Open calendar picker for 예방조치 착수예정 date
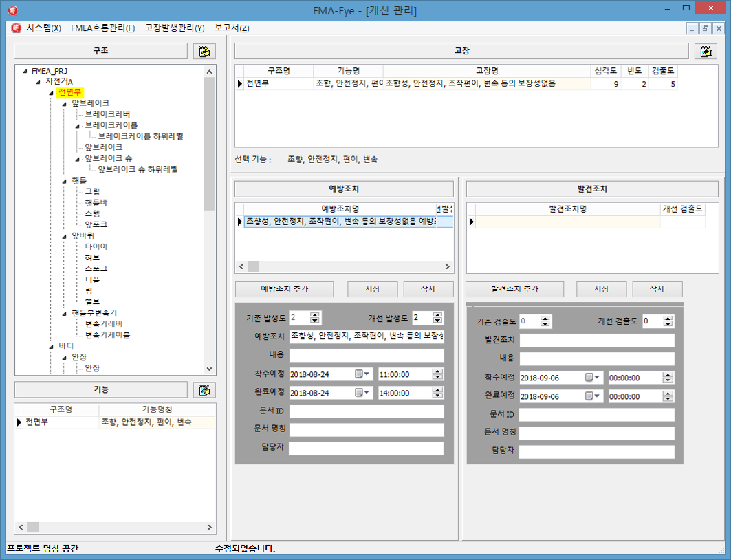This screenshot has height=560, width=731. tap(362, 374)
